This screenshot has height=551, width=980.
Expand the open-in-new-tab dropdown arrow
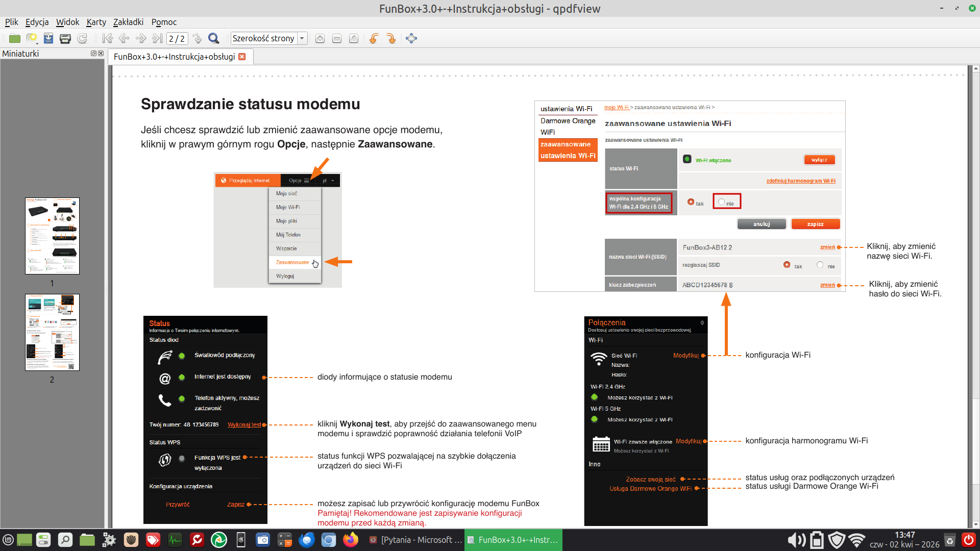tap(37, 43)
